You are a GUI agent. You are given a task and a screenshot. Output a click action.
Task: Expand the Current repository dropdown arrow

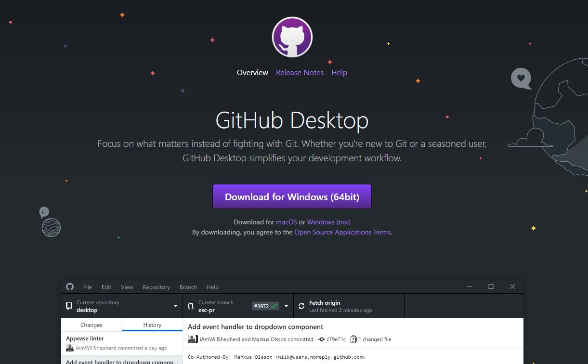click(x=175, y=306)
